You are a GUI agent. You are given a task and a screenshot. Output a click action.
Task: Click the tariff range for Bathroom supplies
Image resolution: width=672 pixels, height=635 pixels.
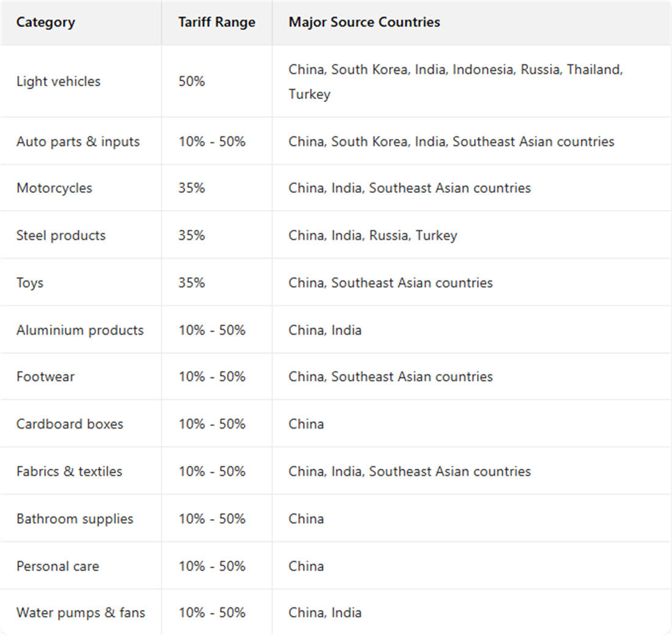point(212,519)
